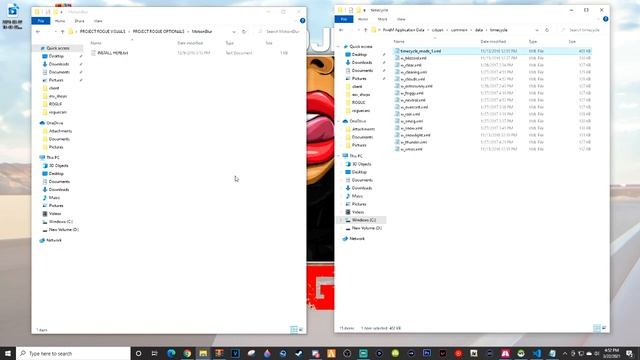The image size is (640, 360).
Task: Open the View tab in the MotionBlur window
Action: tap(98, 21)
